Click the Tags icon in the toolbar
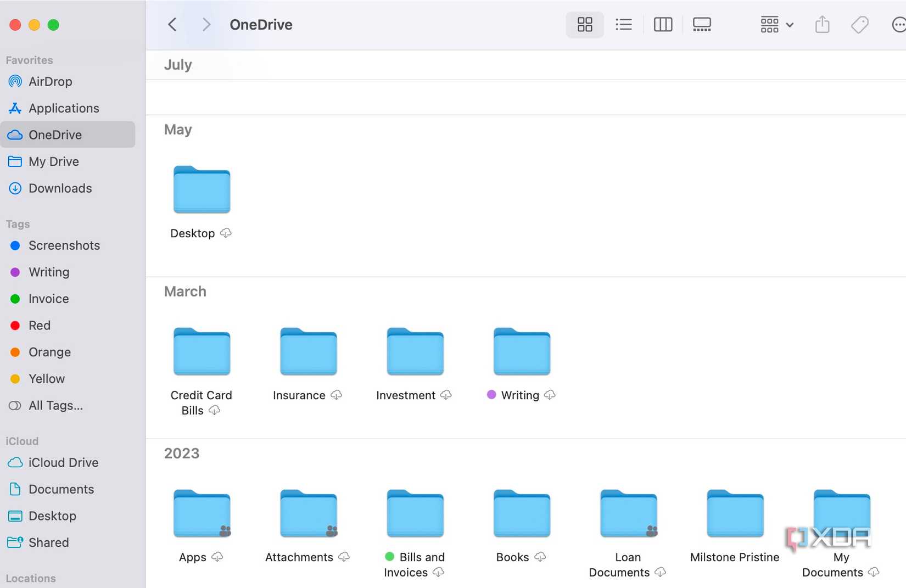The image size is (906, 588). [x=859, y=24]
